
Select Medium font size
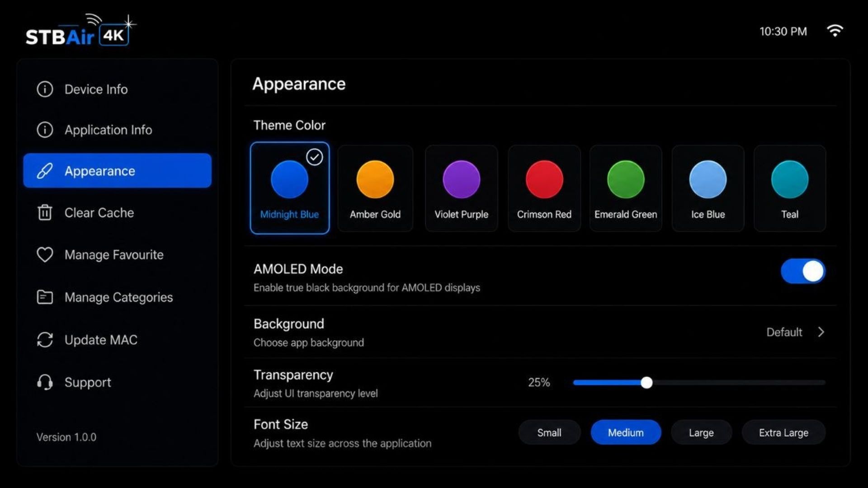click(x=626, y=432)
